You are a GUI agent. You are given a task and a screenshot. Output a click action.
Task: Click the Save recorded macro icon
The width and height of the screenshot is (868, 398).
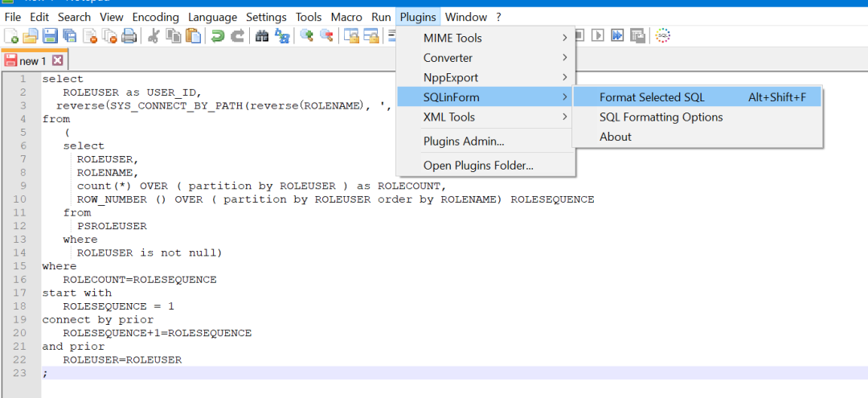(637, 36)
